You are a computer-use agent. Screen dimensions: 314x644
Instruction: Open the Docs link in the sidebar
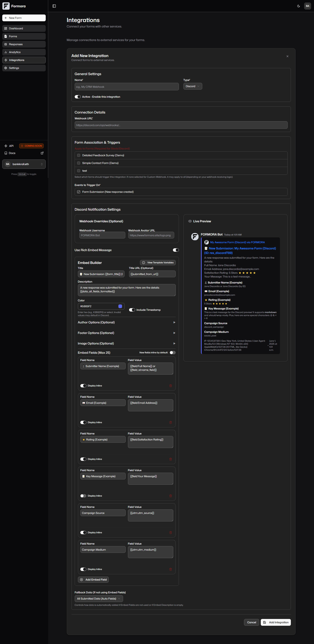coord(12,153)
